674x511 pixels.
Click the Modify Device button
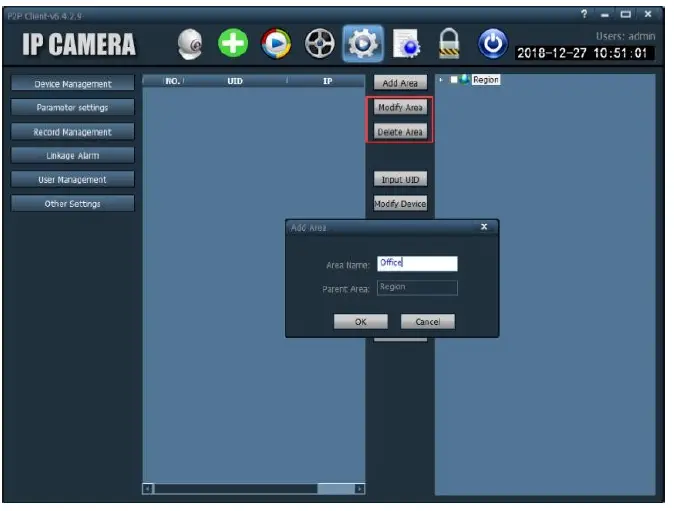(400, 204)
